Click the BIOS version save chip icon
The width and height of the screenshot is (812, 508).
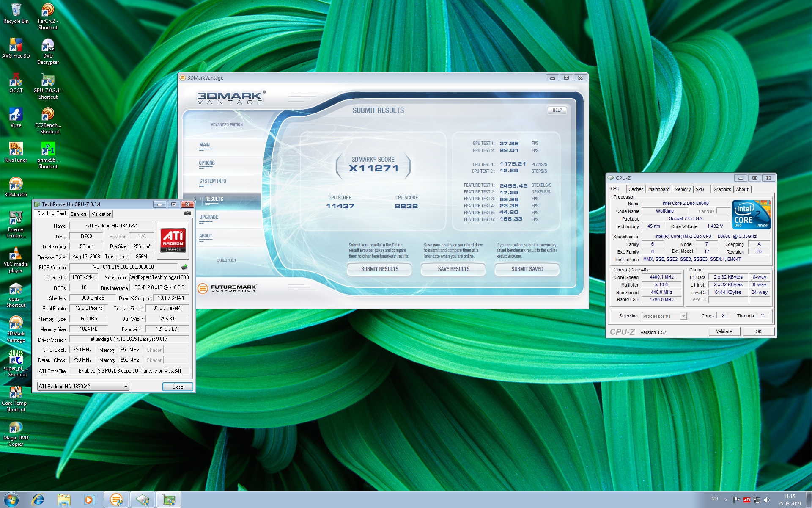click(x=184, y=267)
